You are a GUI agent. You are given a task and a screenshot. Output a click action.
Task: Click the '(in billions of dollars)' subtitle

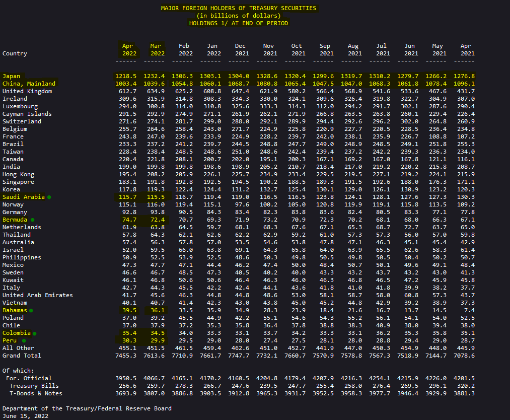239,16
